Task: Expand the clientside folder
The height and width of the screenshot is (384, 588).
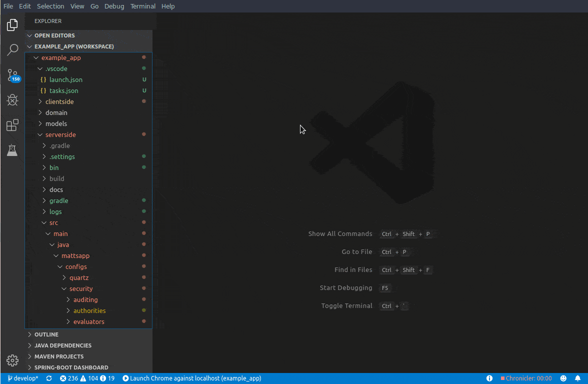Action: tap(59, 101)
